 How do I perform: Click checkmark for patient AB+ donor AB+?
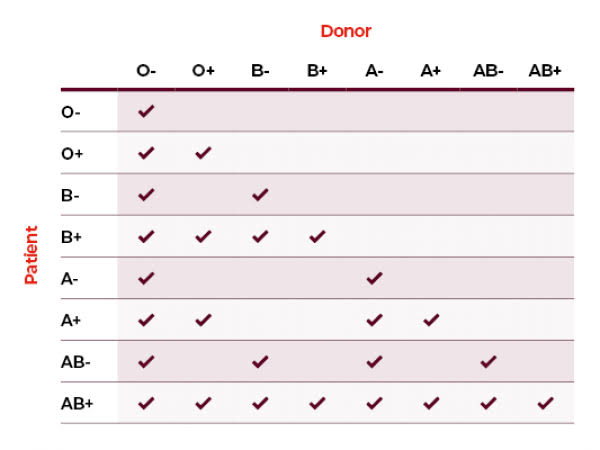tap(545, 403)
